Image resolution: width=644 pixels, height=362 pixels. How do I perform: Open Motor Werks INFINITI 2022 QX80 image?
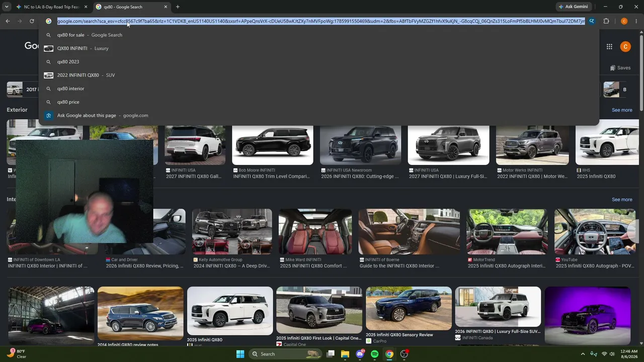click(x=532, y=145)
